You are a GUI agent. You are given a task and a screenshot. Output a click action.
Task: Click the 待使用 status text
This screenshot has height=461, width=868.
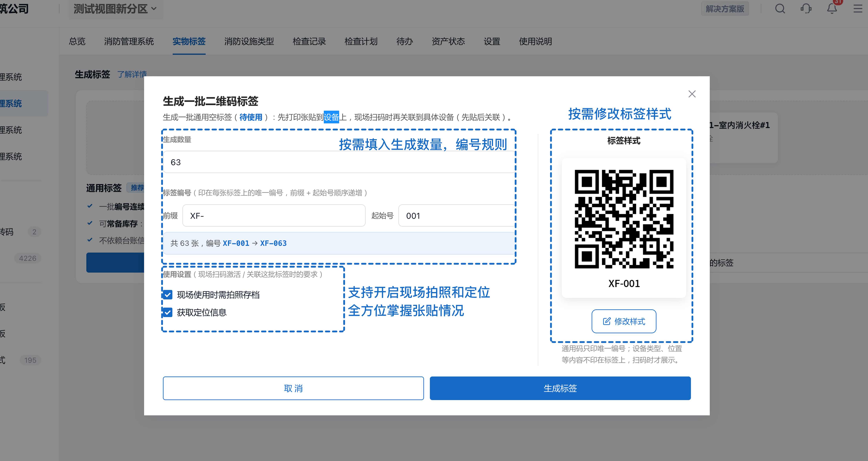[251, 117]
